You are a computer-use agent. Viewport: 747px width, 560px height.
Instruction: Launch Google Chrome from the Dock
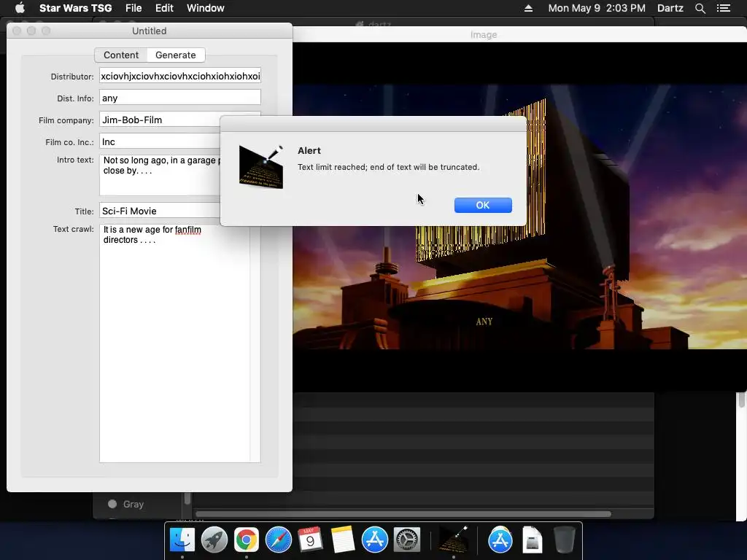click(x=246, y=540)
